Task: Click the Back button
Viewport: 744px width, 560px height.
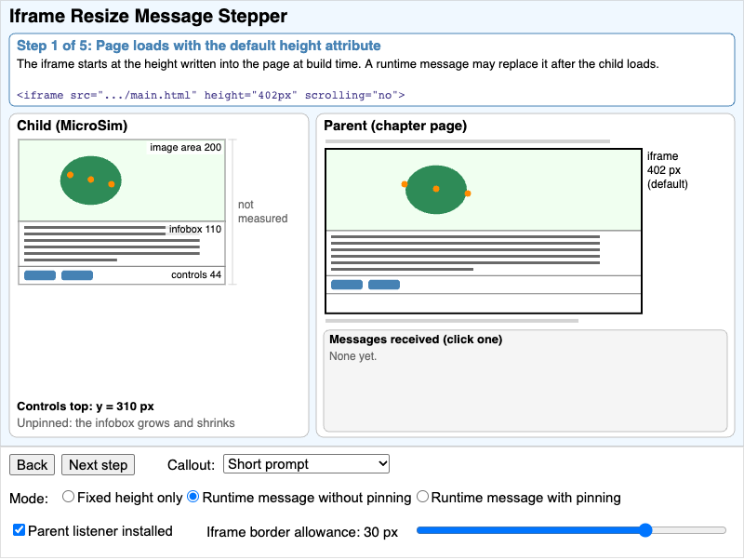Action: [x=32, y=464]
